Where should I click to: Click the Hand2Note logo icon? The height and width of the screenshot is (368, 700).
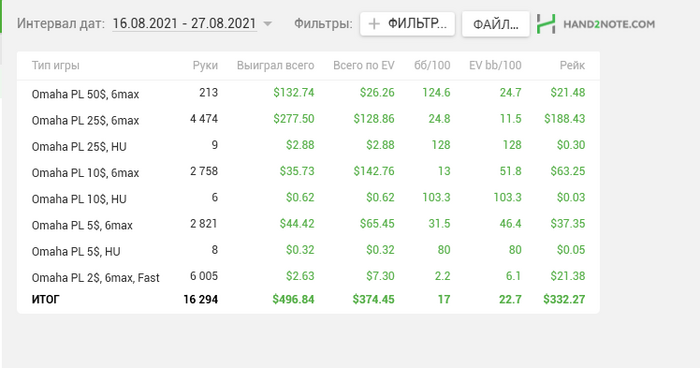546,24
